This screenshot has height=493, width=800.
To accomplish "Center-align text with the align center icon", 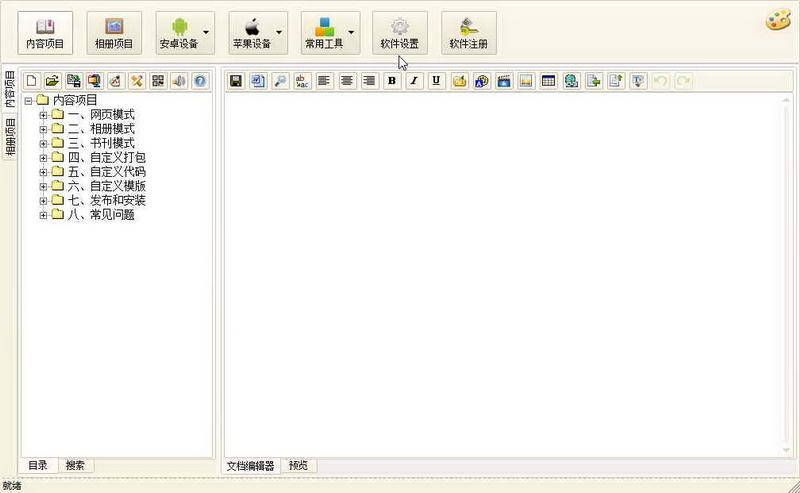I will pyautogui.click(x=347, y=81).
